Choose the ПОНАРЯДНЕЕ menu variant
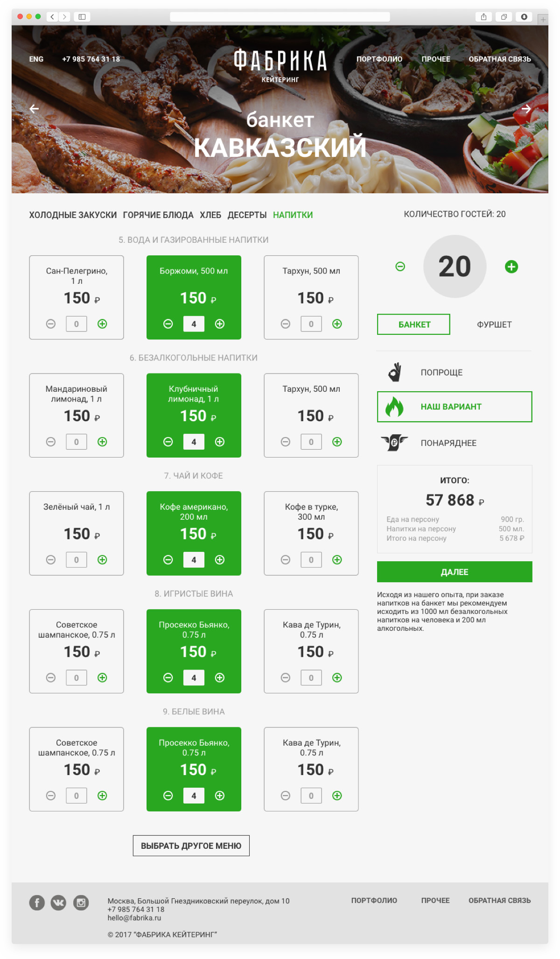This screenshot has width=560, height=959. click(448, 443)
